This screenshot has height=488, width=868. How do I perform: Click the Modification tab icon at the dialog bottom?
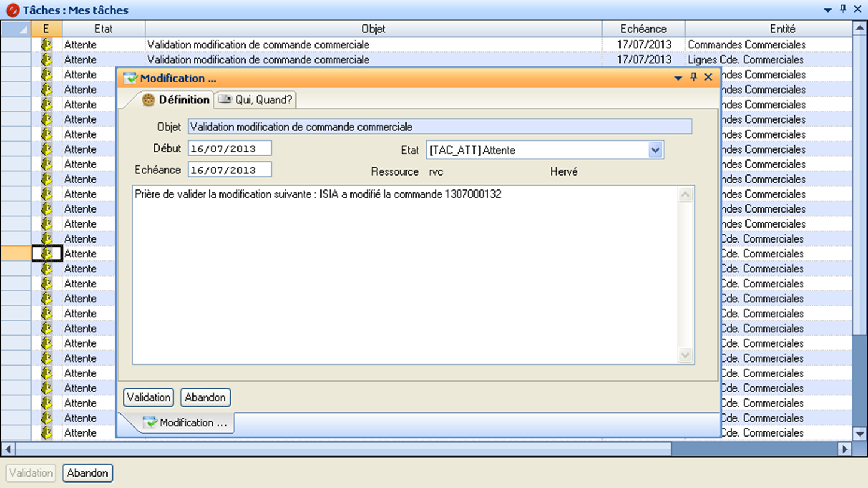150,422
